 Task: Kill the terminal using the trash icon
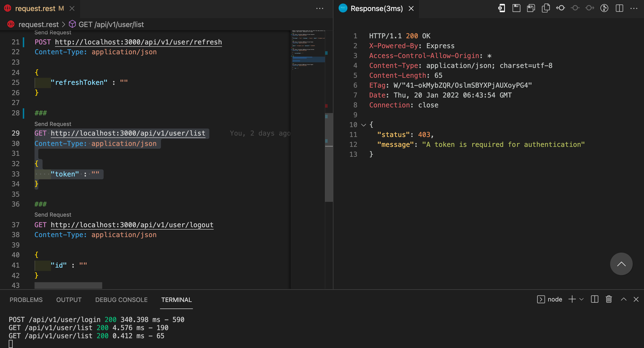609,299
